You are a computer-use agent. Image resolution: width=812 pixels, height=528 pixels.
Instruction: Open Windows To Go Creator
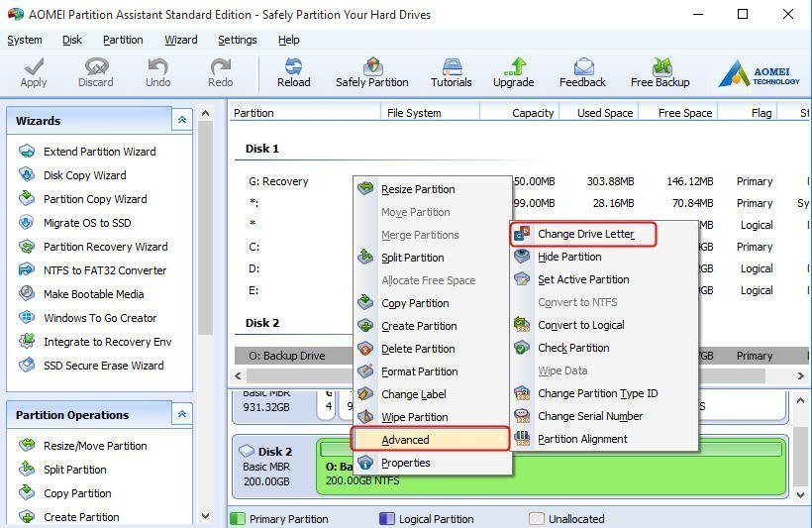pos(99,318)
